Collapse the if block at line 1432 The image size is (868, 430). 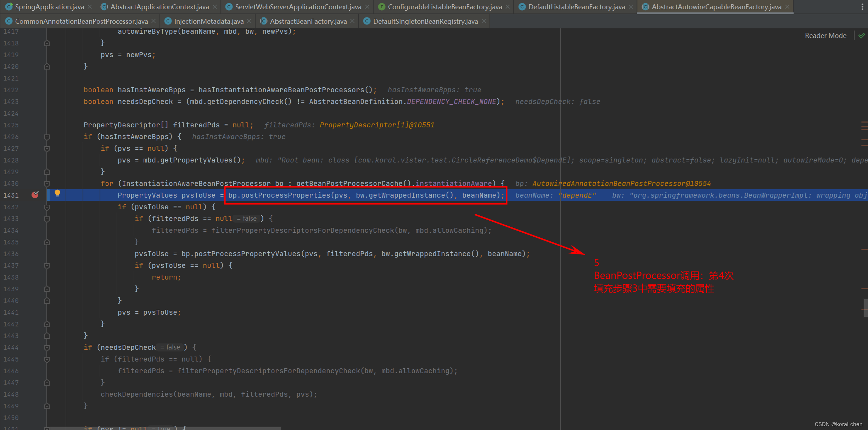click(47, 207)
